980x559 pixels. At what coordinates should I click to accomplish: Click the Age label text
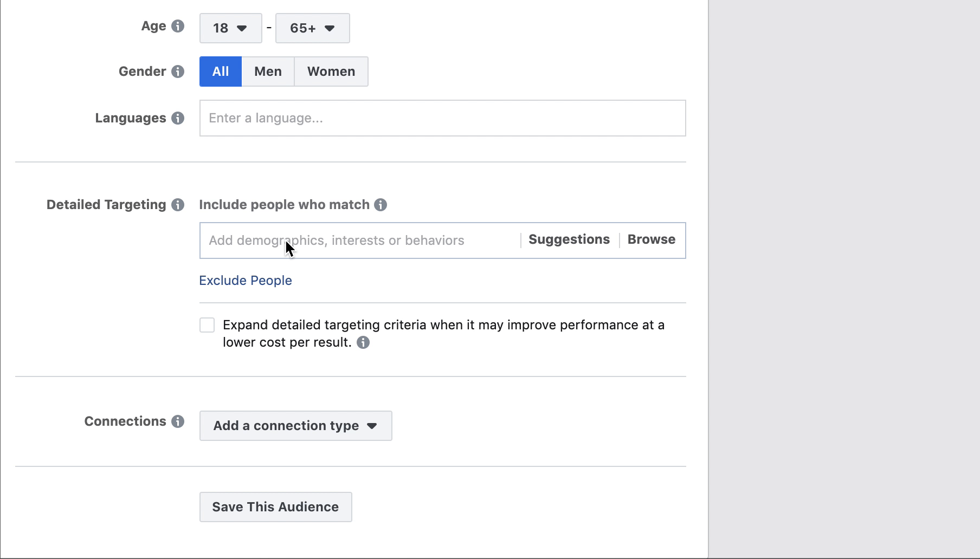pos(154,26)
